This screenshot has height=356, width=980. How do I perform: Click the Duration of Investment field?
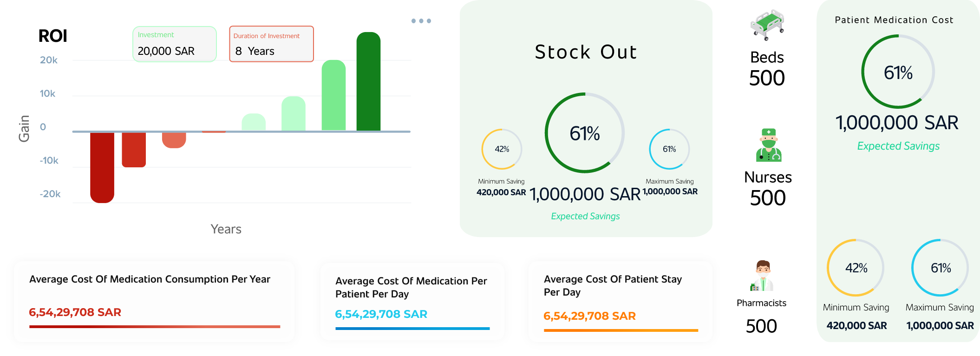(x=271, y=45)
